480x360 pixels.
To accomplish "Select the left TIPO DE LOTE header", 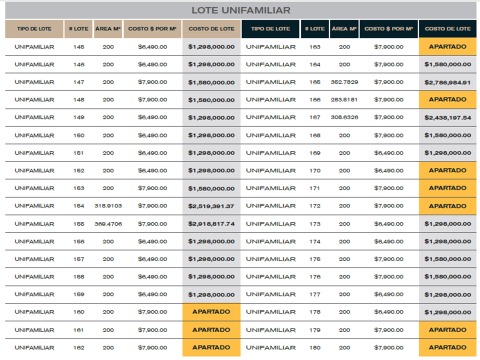I will 34,29.
